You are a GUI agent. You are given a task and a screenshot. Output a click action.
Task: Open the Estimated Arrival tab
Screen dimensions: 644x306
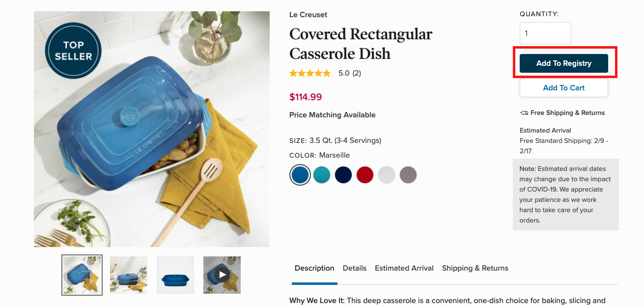coord(404,268)
